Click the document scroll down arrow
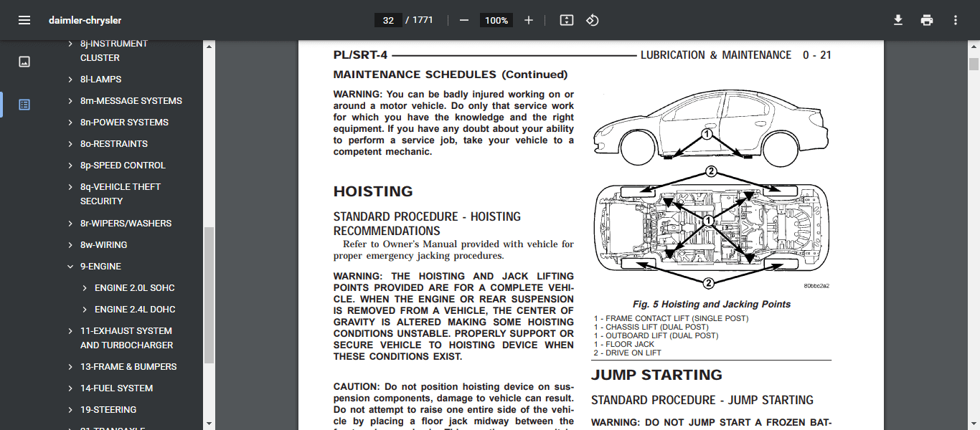Viewport: 980px width, 430px height. point(974,424)
